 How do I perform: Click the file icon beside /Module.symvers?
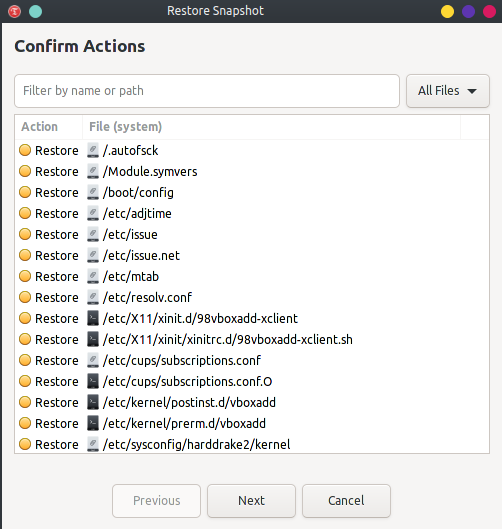coord(93,171)
